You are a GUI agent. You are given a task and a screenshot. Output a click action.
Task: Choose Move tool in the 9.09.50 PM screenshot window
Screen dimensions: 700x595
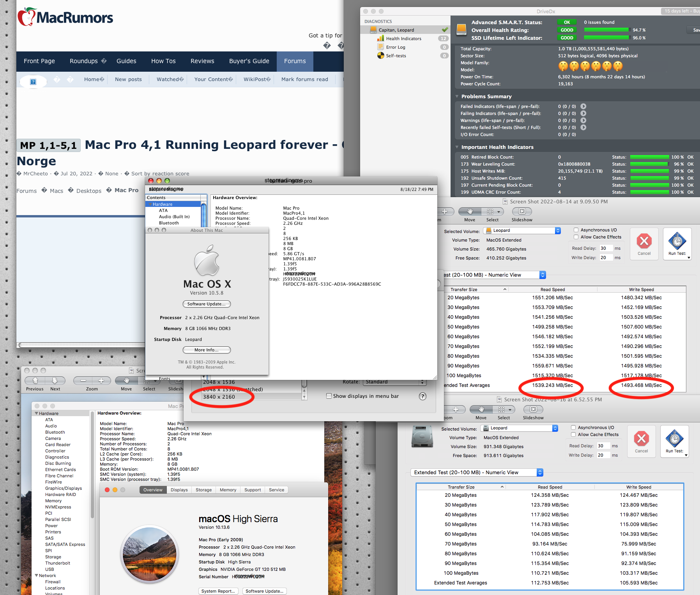[470, 211]
